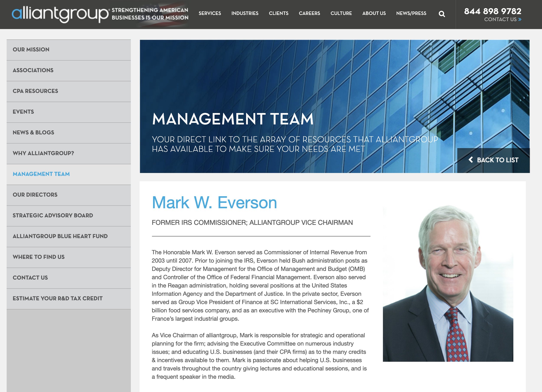The height and width of the screenshot is (392, 542).
Task: Open the About Us menu
Action: point(374,13)
